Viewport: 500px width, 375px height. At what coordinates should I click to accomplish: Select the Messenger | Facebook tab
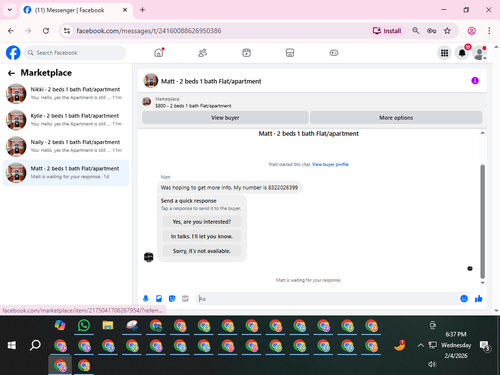76,10
